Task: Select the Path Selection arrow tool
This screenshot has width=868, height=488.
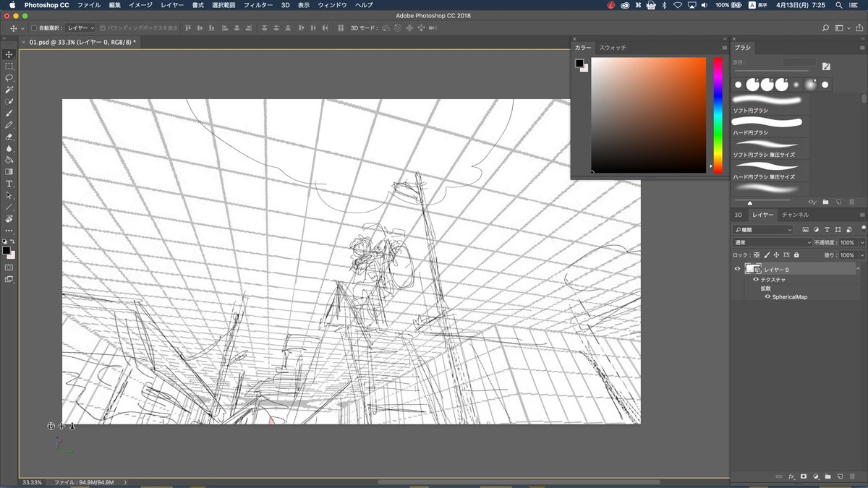Action: click(9, 195)
